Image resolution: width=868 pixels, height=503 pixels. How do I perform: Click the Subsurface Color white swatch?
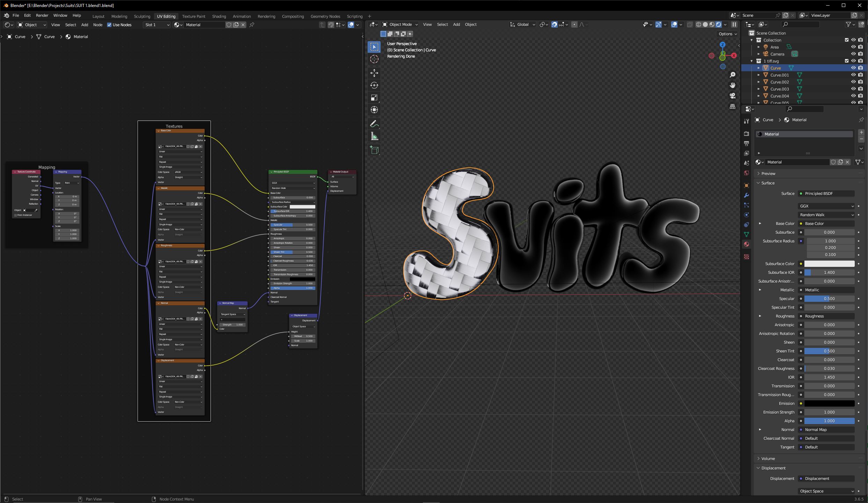829,264
